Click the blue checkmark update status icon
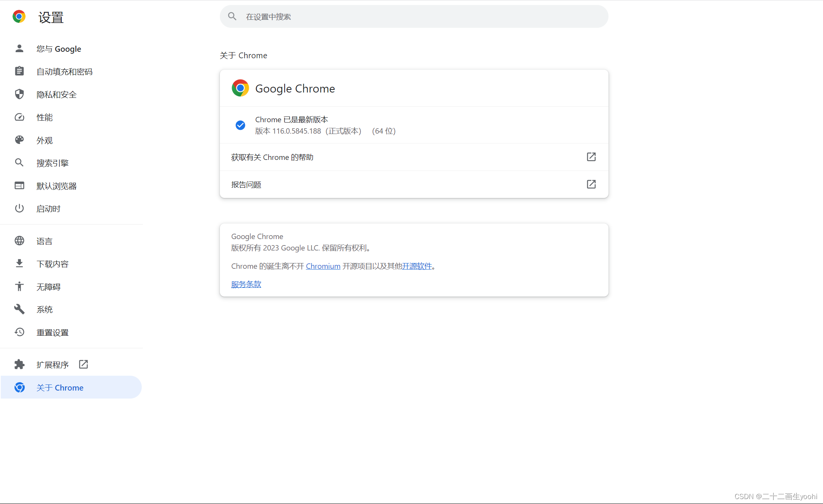Image resolution: width=823 pixels, height=504 pixels. click(x=240, y=125)
